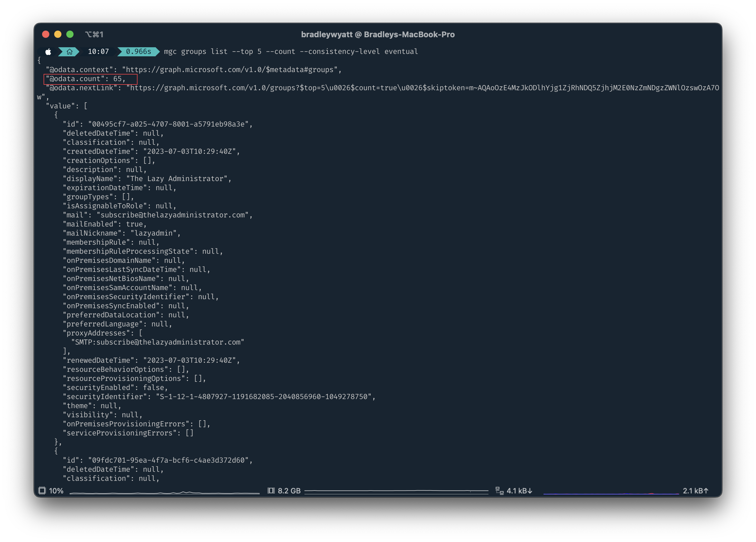Viewport: 756px width, 542px height.
Task: Click the memory icon beside 8.2 GB
Action: click(x=271, y=491)
